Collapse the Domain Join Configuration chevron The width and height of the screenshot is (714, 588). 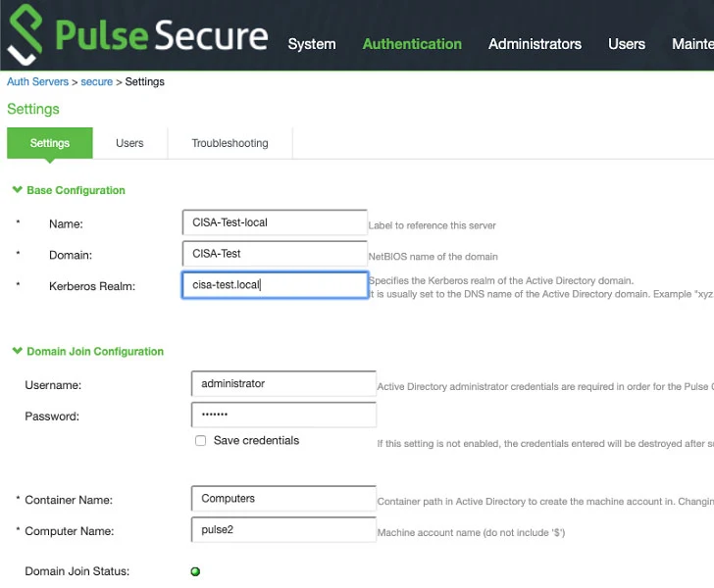point(18,351)
